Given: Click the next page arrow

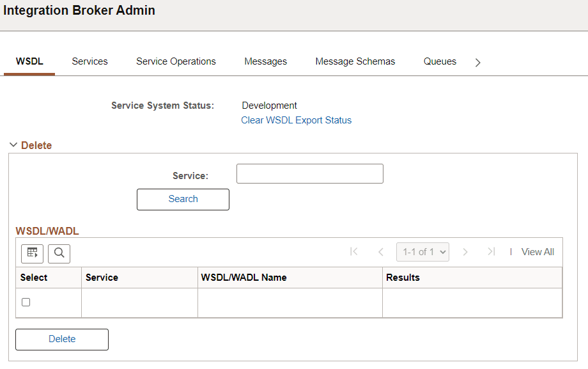Looking at the screenshot, I should click(x=465, y=251).
